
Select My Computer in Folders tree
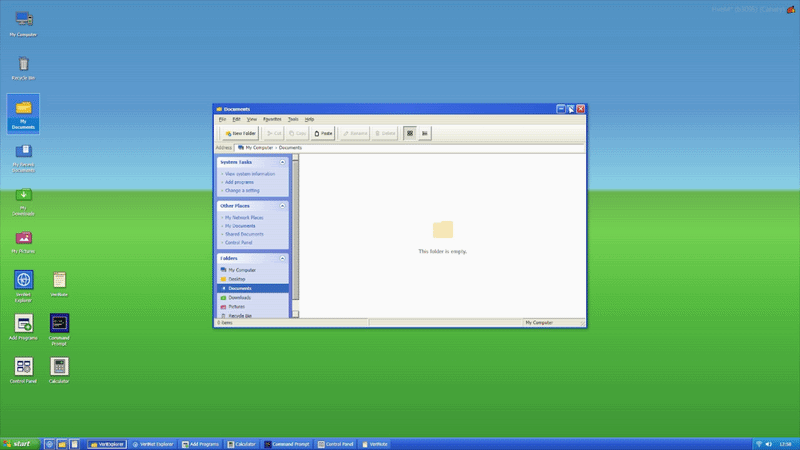(253, 270)
